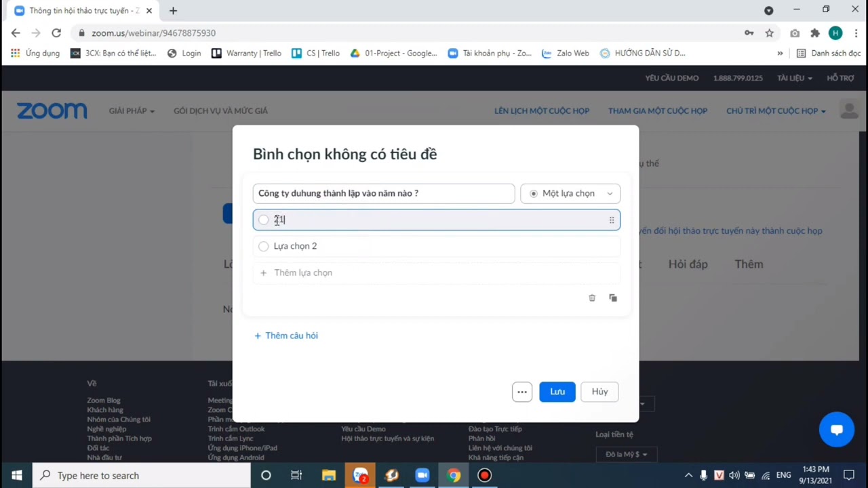Click the Type here to search box
The height and width of the screenshot is (488, 868).
[142, 475]
